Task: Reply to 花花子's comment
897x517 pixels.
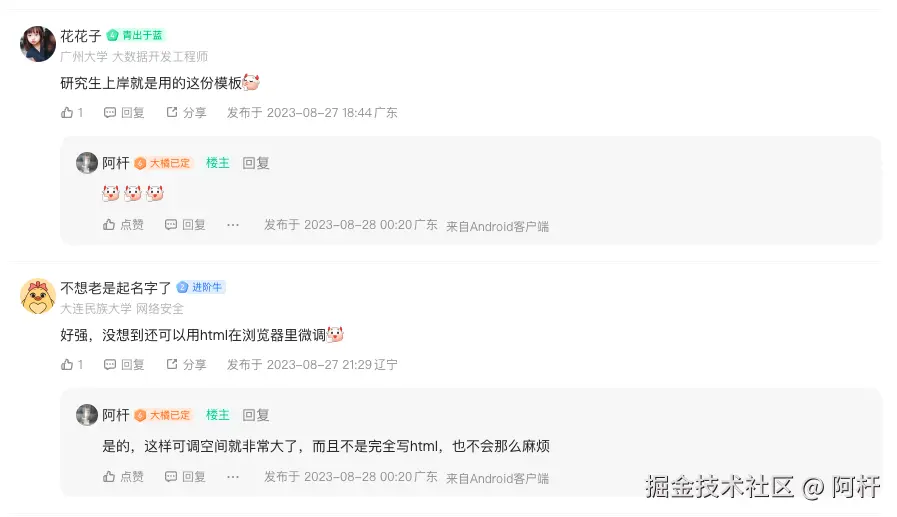Action: pos(124,113)
